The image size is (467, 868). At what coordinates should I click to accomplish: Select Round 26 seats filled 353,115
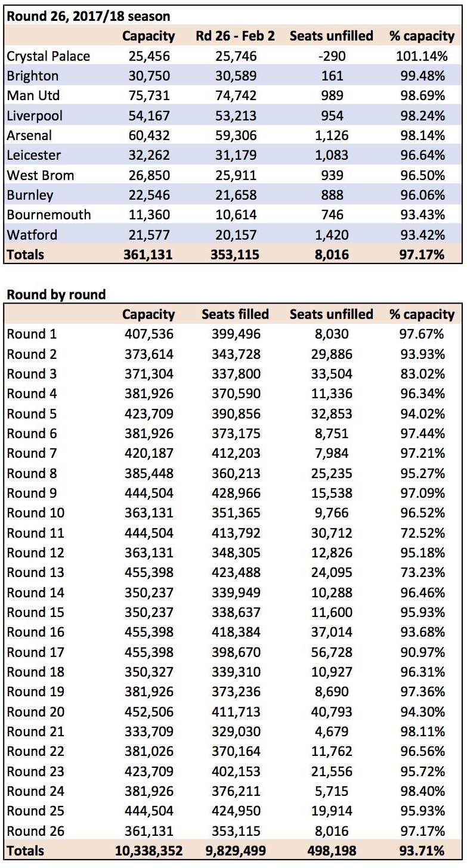236,830
